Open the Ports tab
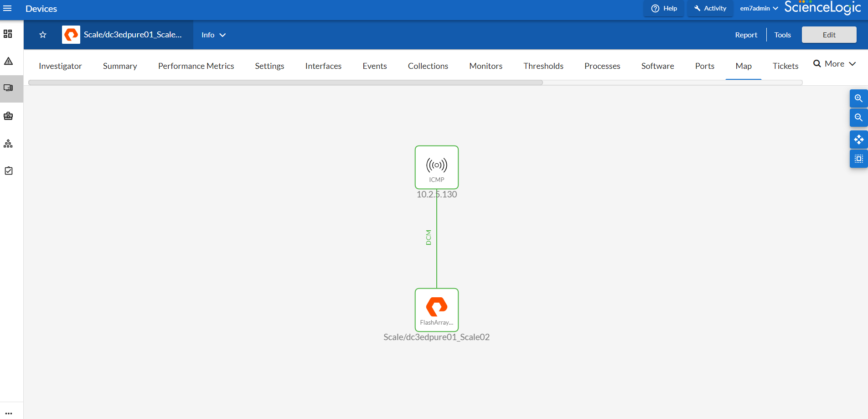Screen dimensions: 868x419 [x=705, y=66]
